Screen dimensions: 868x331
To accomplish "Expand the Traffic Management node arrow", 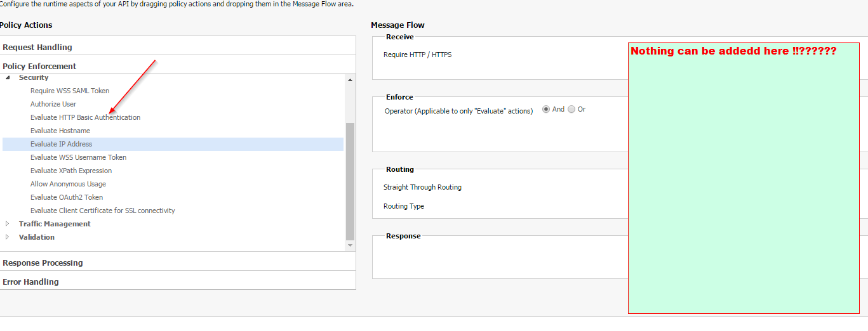I will 8,224.
